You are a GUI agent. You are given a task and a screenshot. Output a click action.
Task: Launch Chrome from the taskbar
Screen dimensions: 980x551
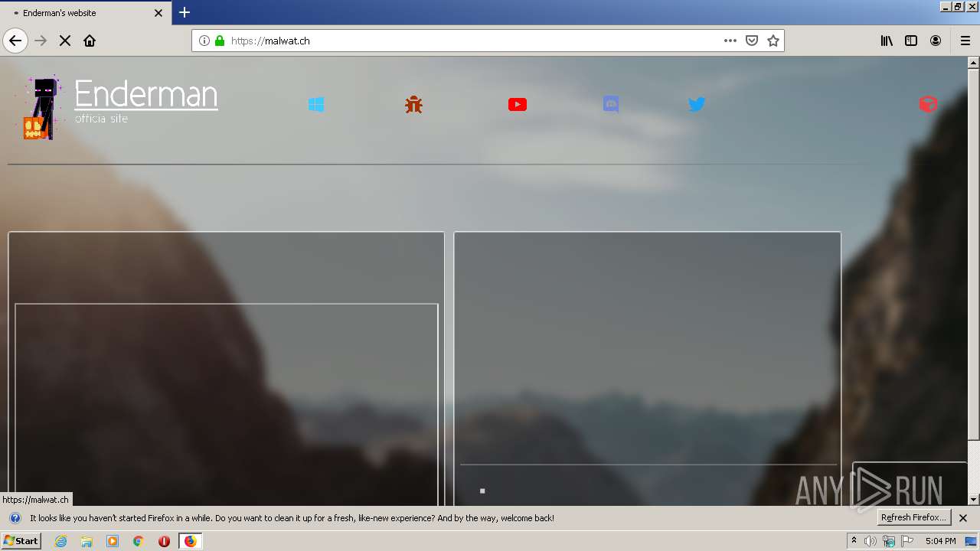[x=138, y=541]
